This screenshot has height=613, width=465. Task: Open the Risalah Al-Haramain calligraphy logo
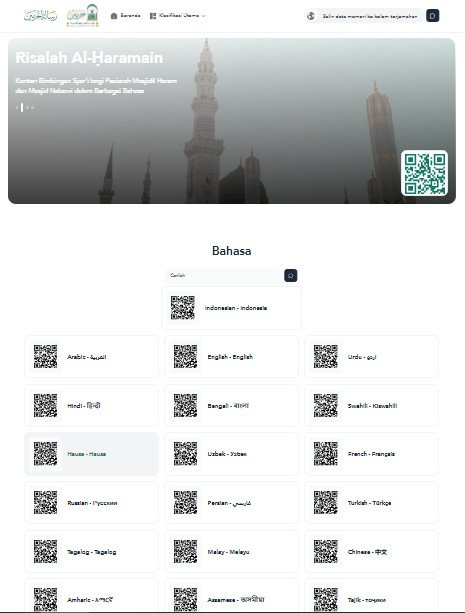40,16
